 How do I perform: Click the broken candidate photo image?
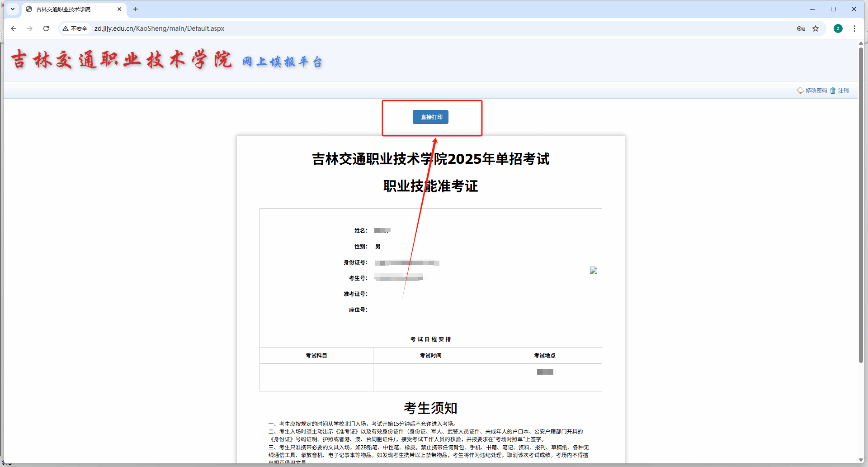594,270
